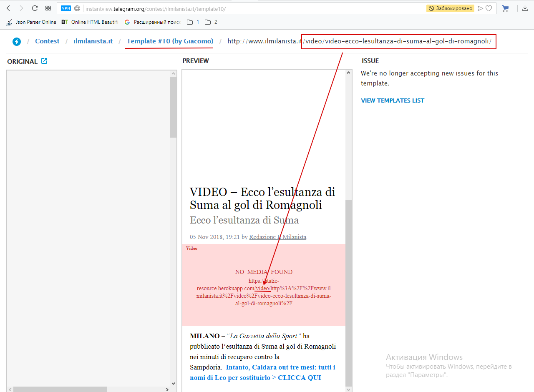This screenshot has width=534, height=392.
Task: Click the Preview panel scroll-down arrow
Action: (349, 389)
